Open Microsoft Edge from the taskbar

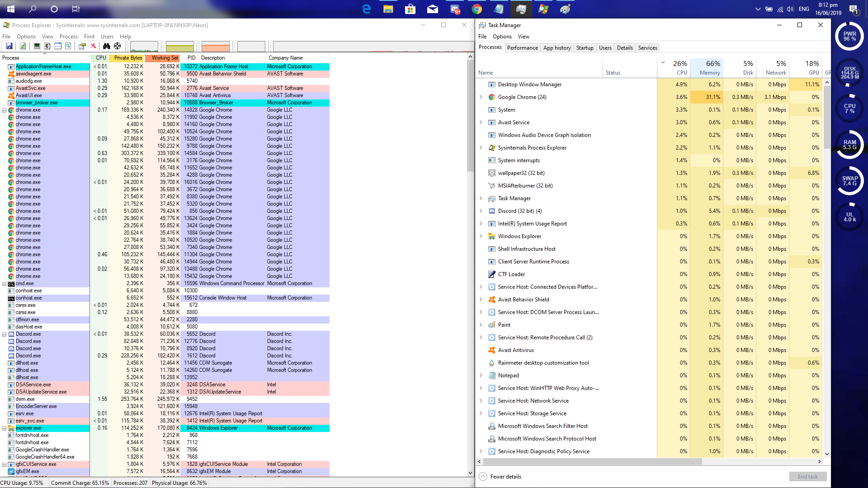point(367,9)
